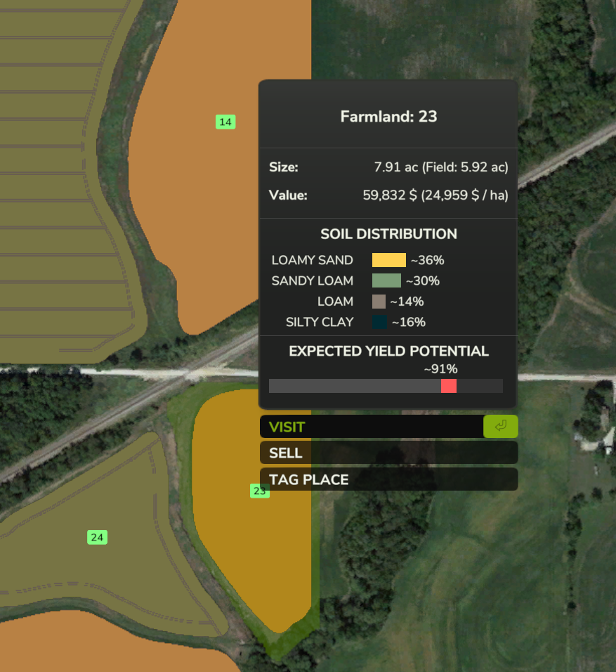The width and height of the screenshot is (616, 672).
Task: Click the Expected Yield Potential heading
Action: (x=388, y=351)
